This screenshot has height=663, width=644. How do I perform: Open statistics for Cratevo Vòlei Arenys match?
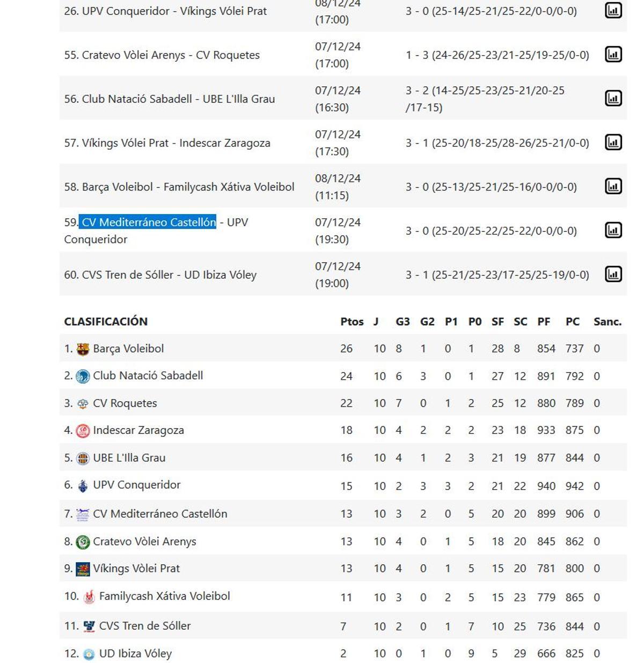[x=613, y=54]
